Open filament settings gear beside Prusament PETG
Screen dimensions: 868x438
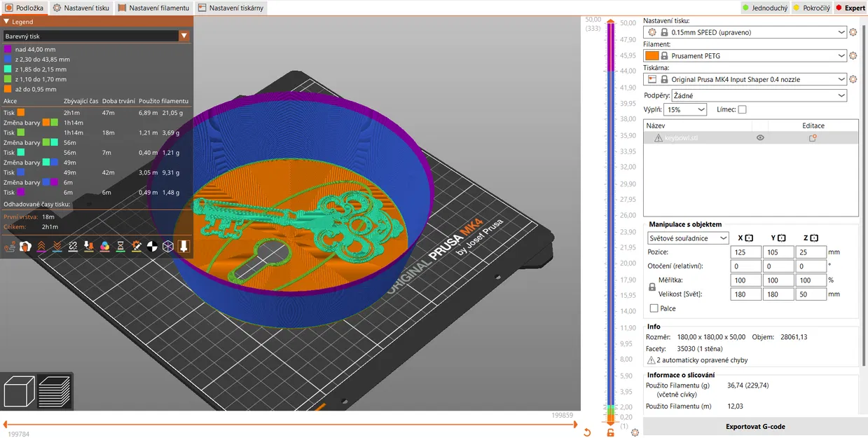tap(853, 56)
